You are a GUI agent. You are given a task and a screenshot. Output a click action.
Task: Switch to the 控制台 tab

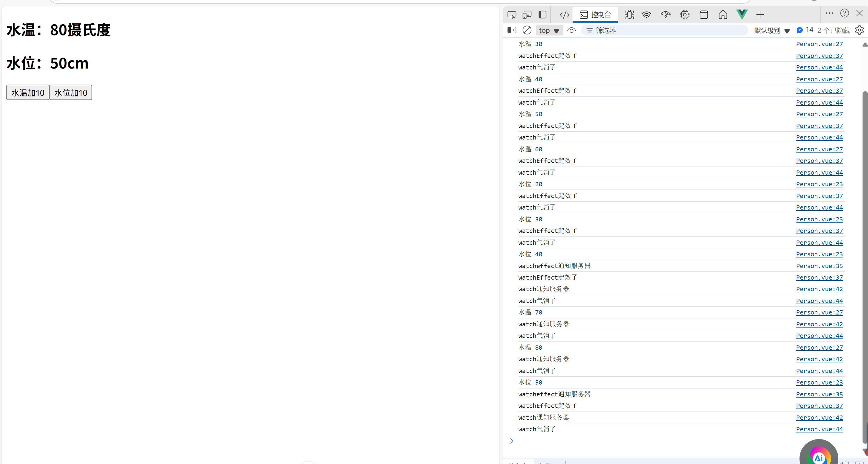pos(596,15)
